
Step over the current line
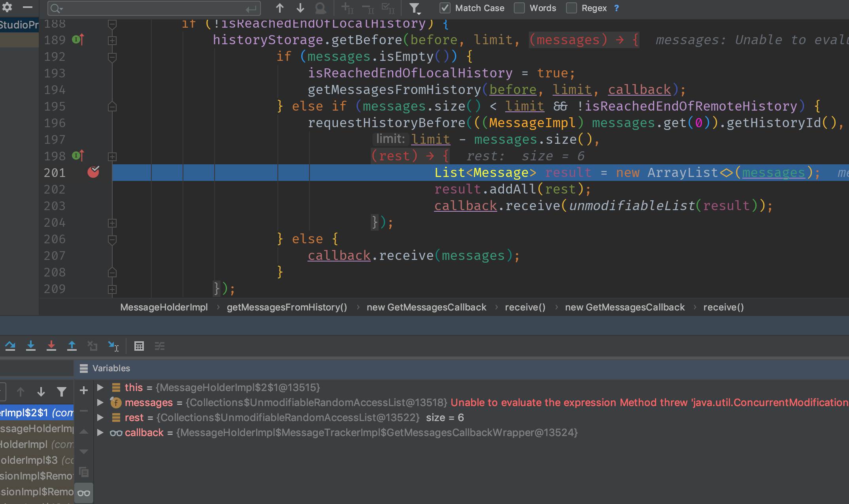pos(11,346)
